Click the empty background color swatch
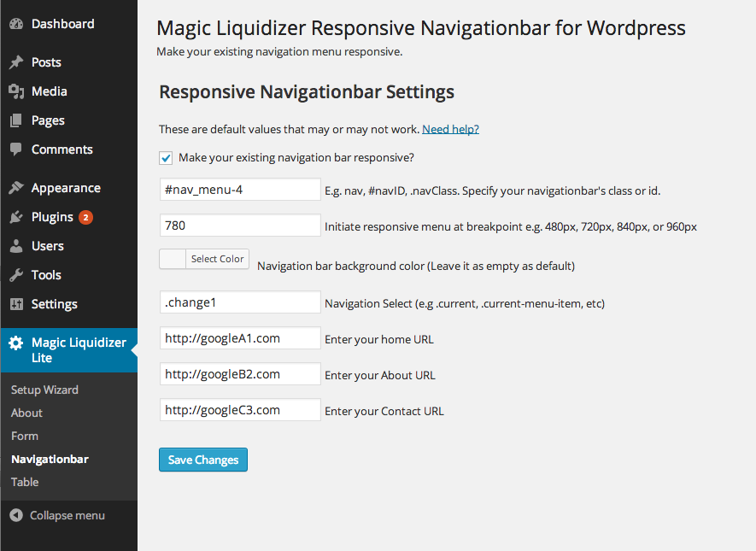 (173, 259)
